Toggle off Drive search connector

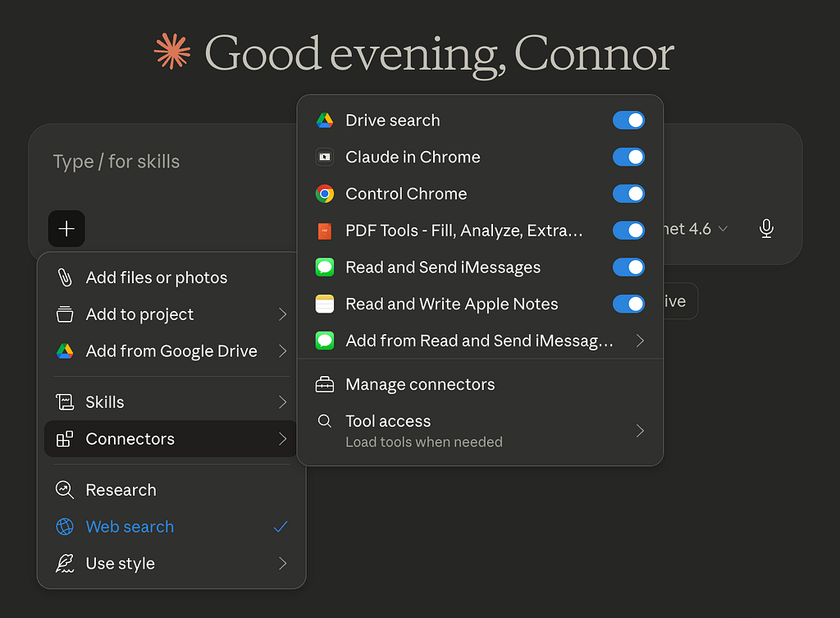point(628,121)
